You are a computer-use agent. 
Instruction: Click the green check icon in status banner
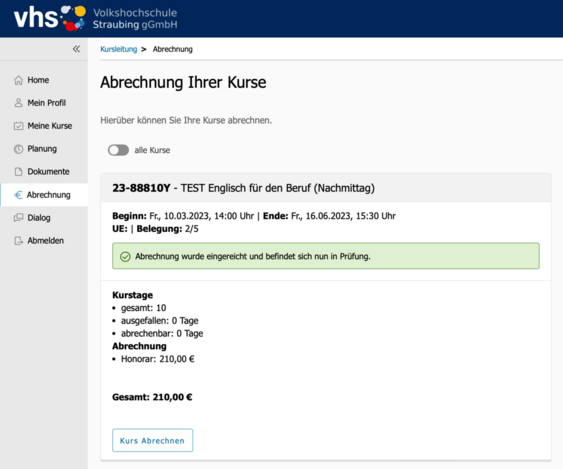click(125, 256)
